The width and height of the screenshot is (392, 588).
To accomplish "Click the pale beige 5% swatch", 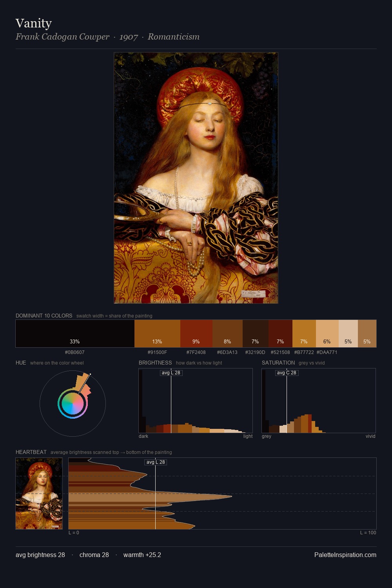I will 348,334.
